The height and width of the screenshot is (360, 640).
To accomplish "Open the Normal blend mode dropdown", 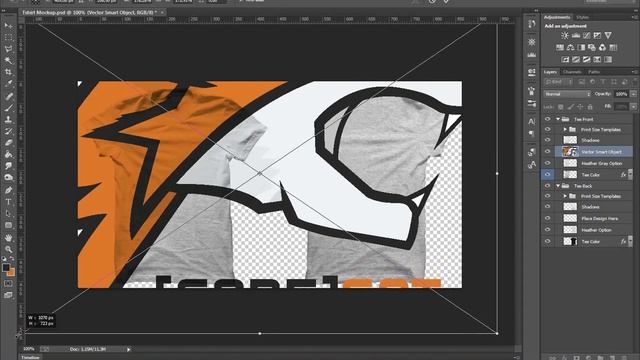I will coord(567,94).
